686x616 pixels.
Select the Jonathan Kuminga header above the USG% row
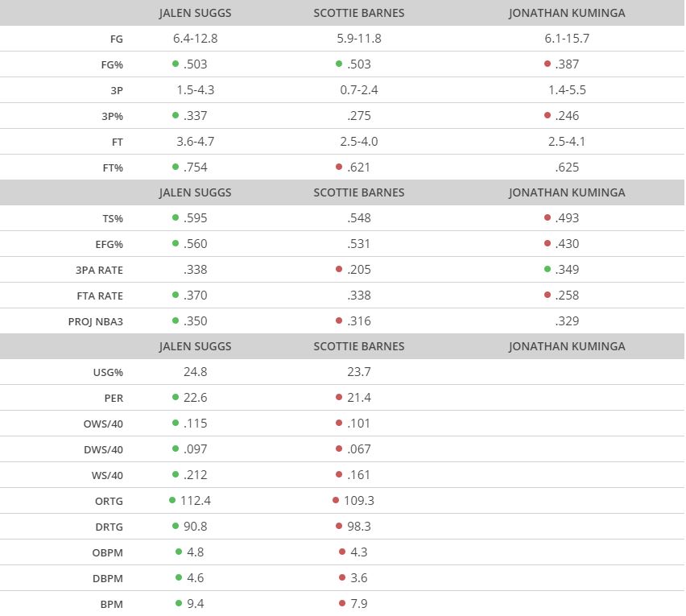pyautogui.click(x=567, y=346)
